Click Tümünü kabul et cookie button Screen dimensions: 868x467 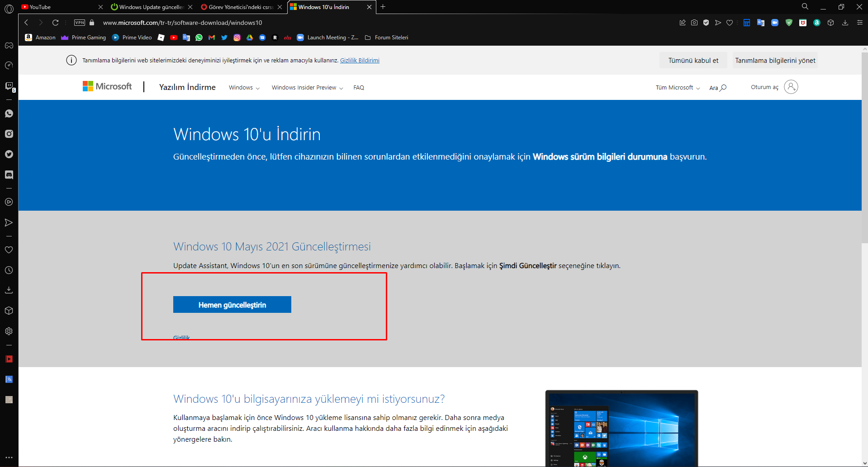(x=693, y=61)
